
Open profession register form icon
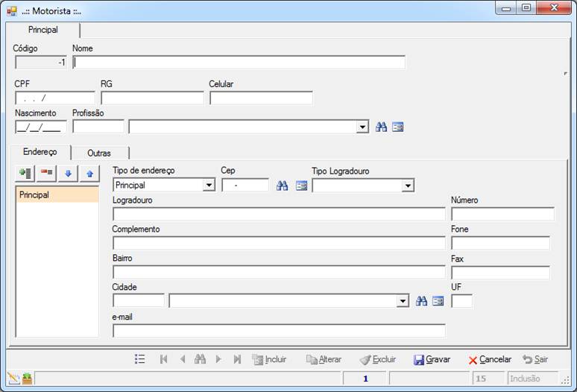tap(398, 127)
